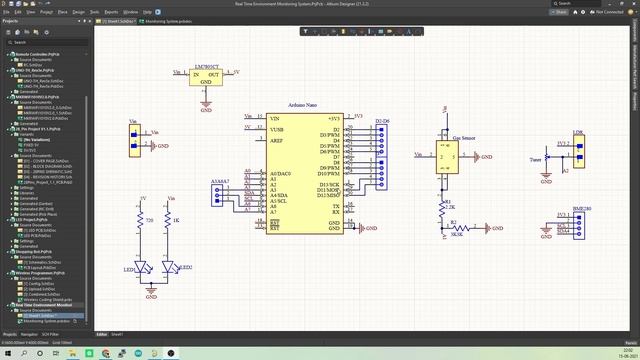Open the File menu
This screenshot has width=640, height=360.
[7, 12]
